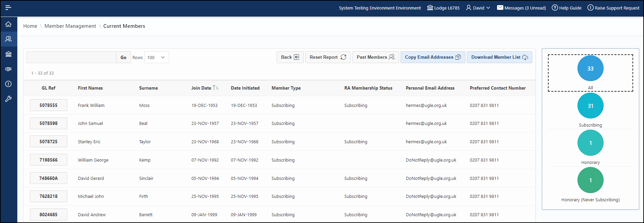
Task: Navigate to Member Management breadcrumb
Action: coord(70,26)
